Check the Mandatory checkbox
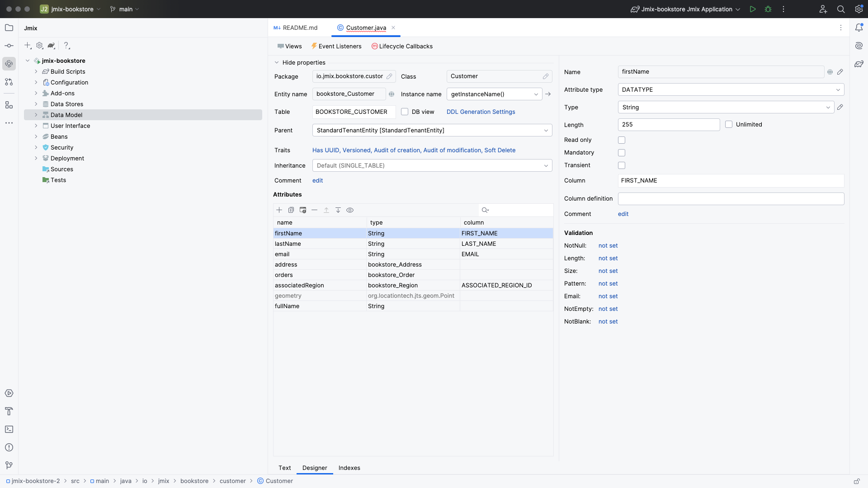This screenshot has height=488, width=868. click(622, 153)
